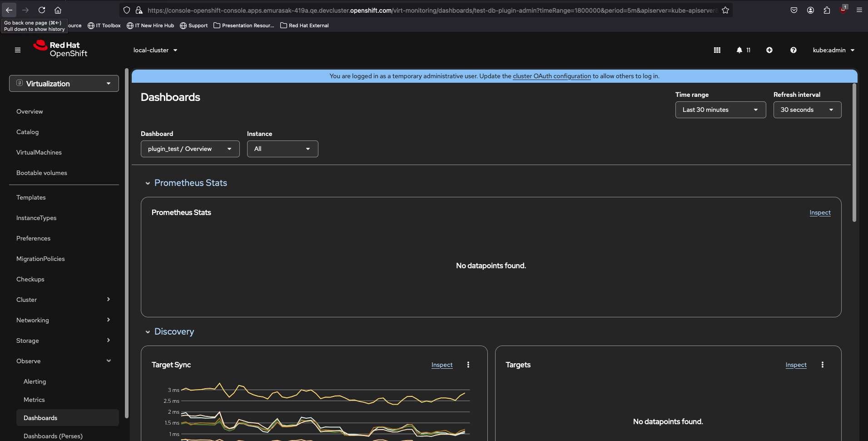Collapse the Prometheus Stats section
This screenshot has width=868, height=441.
coord(148,183)
